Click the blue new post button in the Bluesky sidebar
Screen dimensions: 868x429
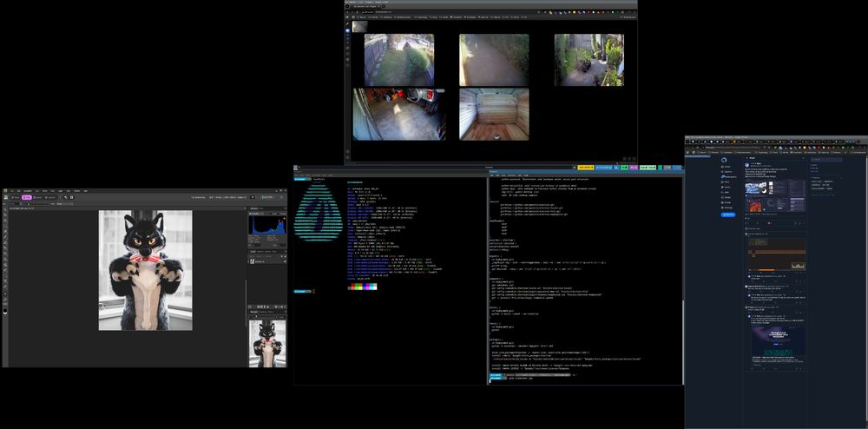click(728, 214)
